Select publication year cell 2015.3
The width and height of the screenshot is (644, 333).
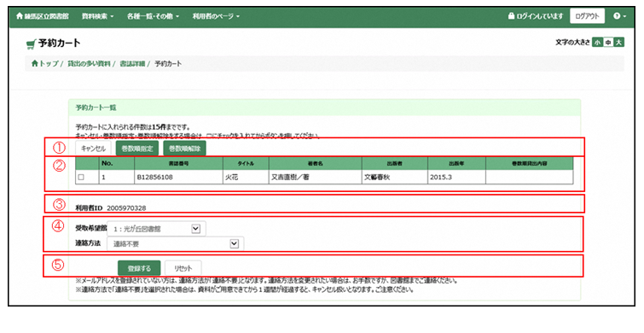tap(456, 178)
